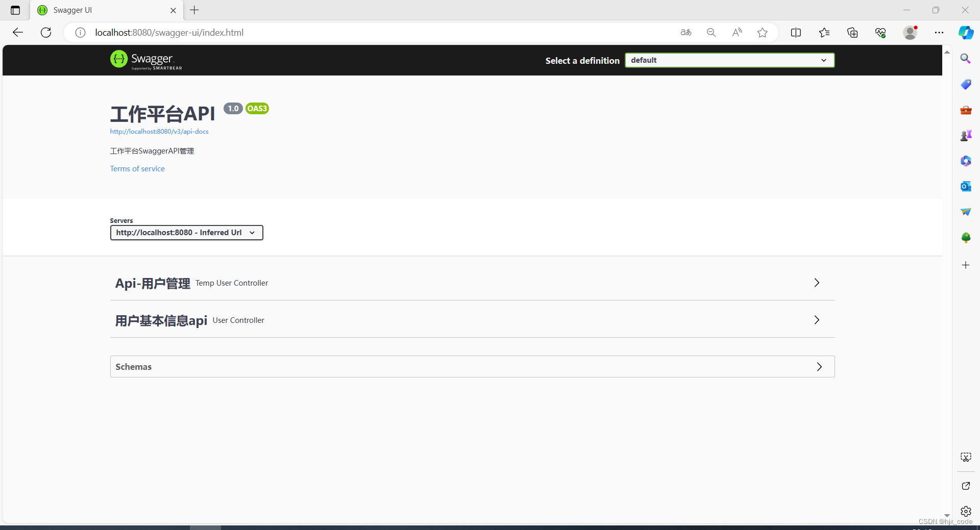Click the sidebar open external link icon

coord(966,486)
